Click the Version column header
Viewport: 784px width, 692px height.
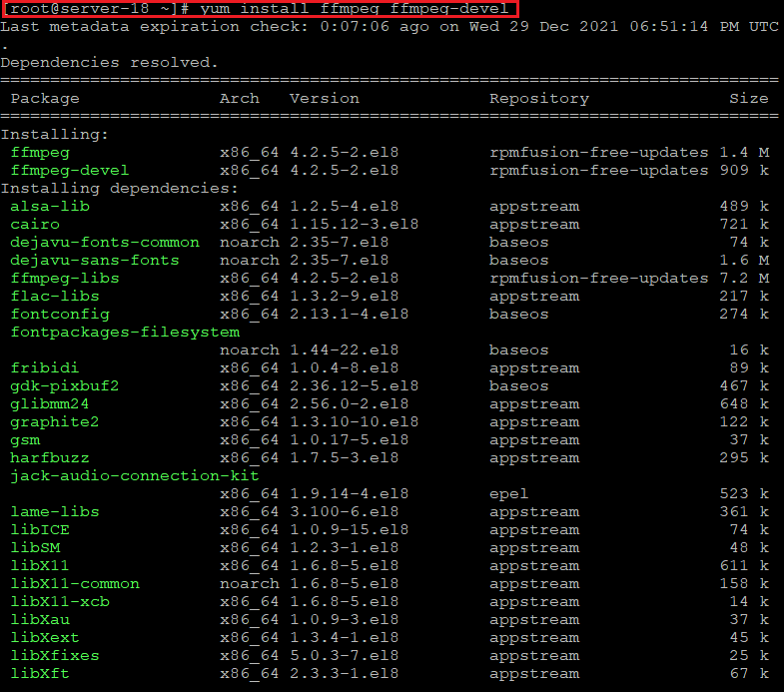pos(325,99)
